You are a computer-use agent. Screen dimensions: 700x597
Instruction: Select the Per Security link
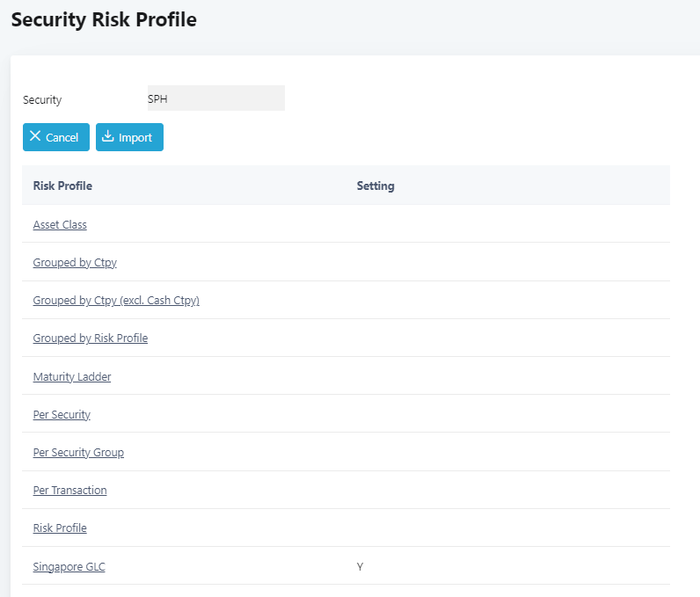(x=62, y=414)
